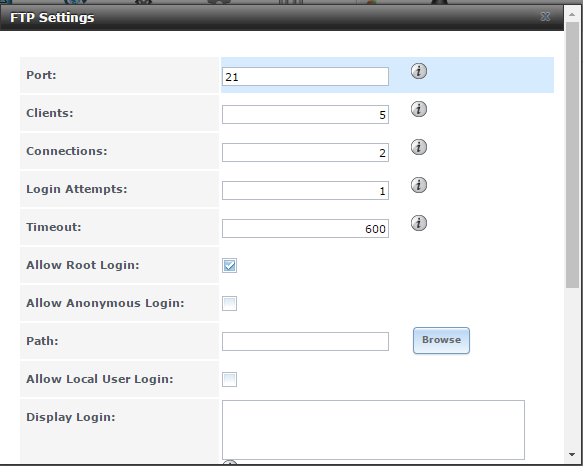Viewport: 583px width, 466px height.
Task: Click the info icon next to Clients
Action: pyautogui.click(x=419, y=109)
